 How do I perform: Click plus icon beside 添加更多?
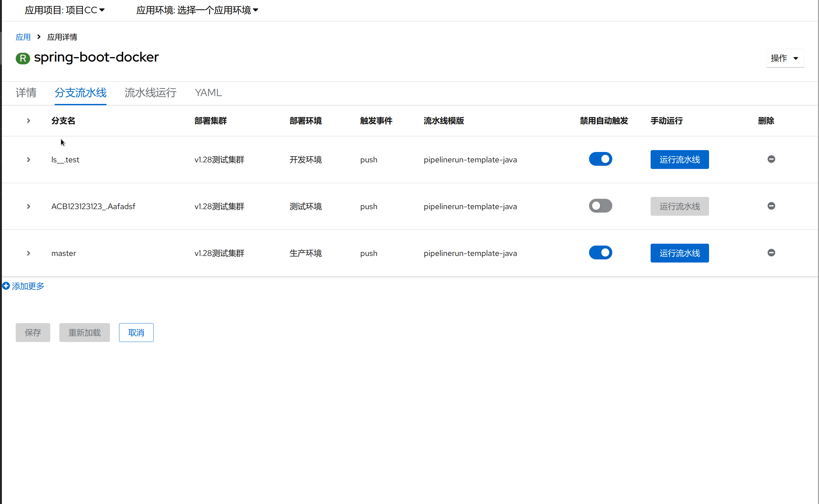point(6,286)
